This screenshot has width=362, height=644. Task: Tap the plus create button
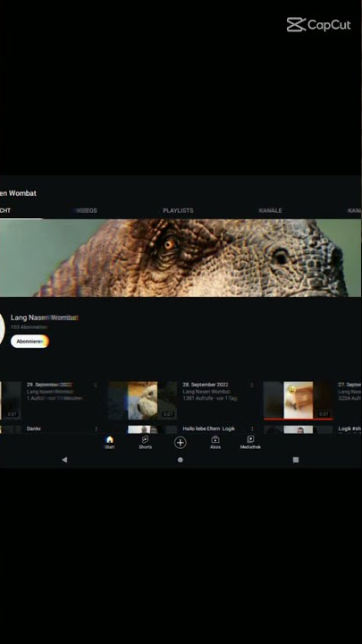[181, 443]
